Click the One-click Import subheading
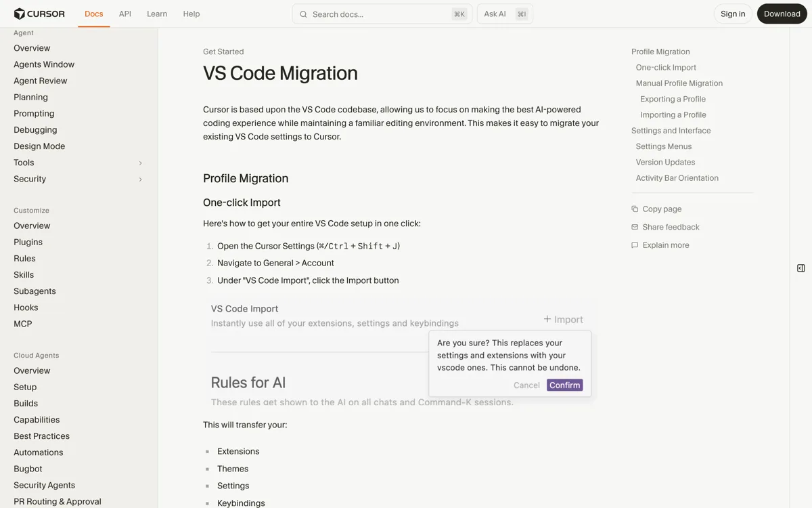The width and height of the screenshot is (812, 508). (x=242, y=203)
